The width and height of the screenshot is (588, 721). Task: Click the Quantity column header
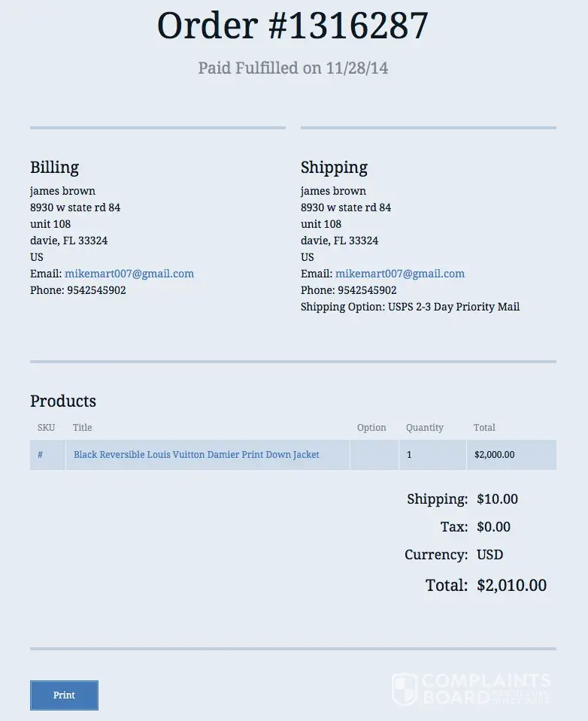[x=425, y=428]
